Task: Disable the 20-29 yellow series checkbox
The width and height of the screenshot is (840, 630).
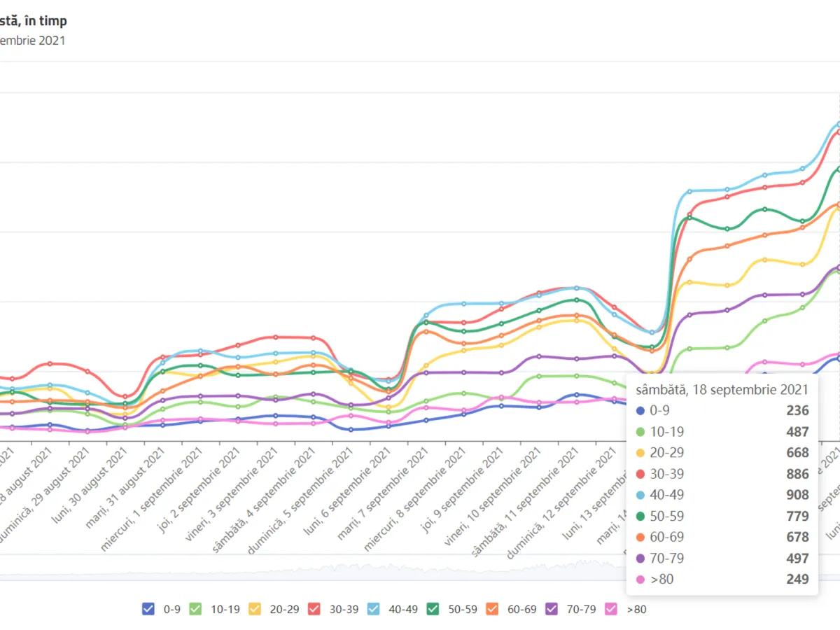Action: (254, 609)
